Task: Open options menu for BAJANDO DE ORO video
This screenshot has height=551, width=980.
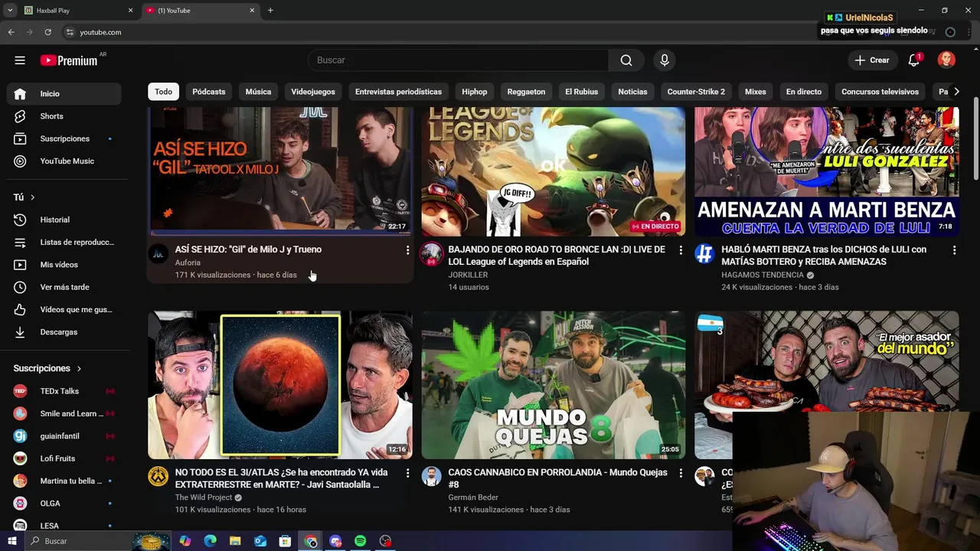Action: coord(681,250)
